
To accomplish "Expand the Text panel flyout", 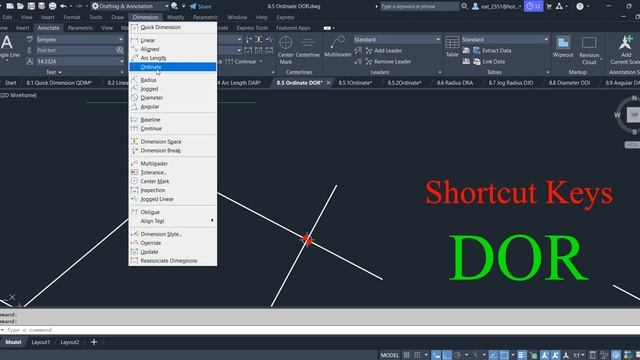I will (54, 72).
